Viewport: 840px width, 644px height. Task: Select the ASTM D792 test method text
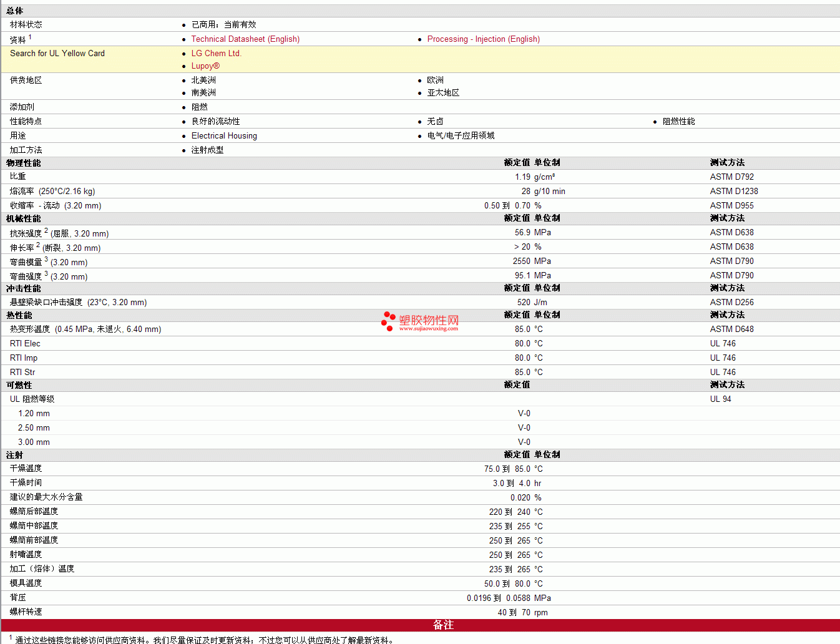click(x=731, y=177)
